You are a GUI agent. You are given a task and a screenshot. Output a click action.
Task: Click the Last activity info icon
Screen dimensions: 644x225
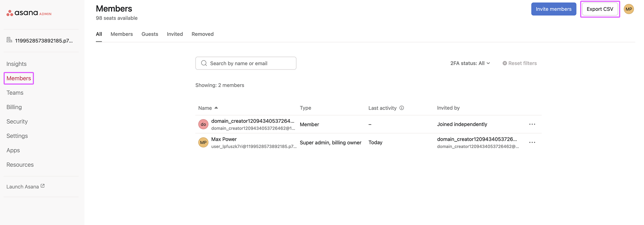[402, 108]
